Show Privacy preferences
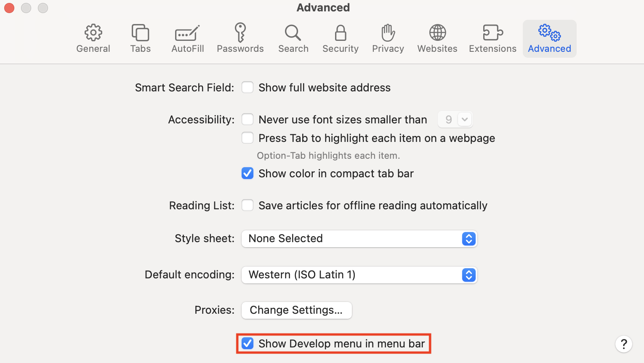 pos(388,38)
